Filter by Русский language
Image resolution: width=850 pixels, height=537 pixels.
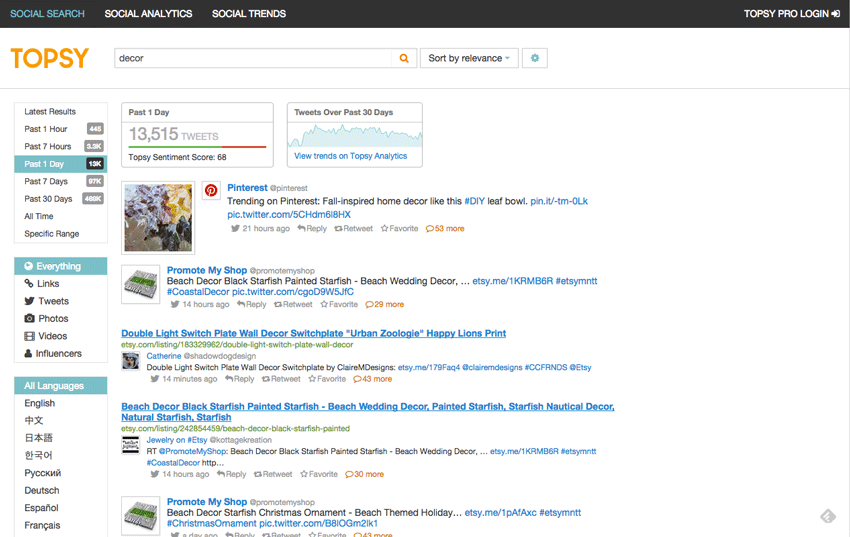click(x=42, y=473)
